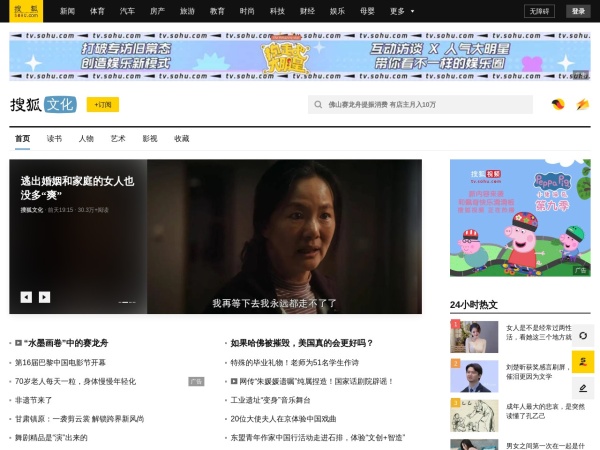The height and width of the screenshot is (450, 600).
Task: Click the carousel previous arrow button
Action: (26, 297)
